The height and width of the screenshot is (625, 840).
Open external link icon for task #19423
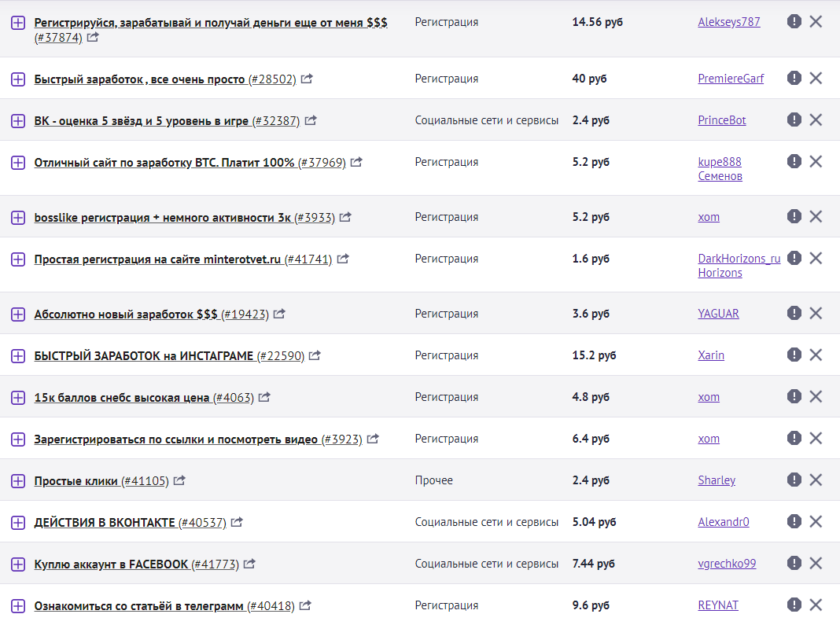(x=279, y=314)
